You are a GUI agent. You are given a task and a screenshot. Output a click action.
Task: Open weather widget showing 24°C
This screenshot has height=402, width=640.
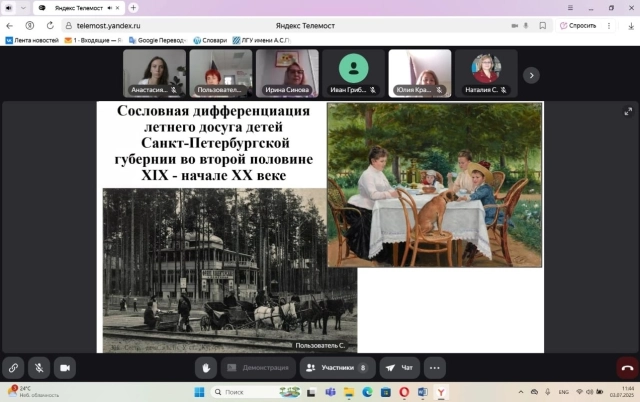[x=33, y=392]
